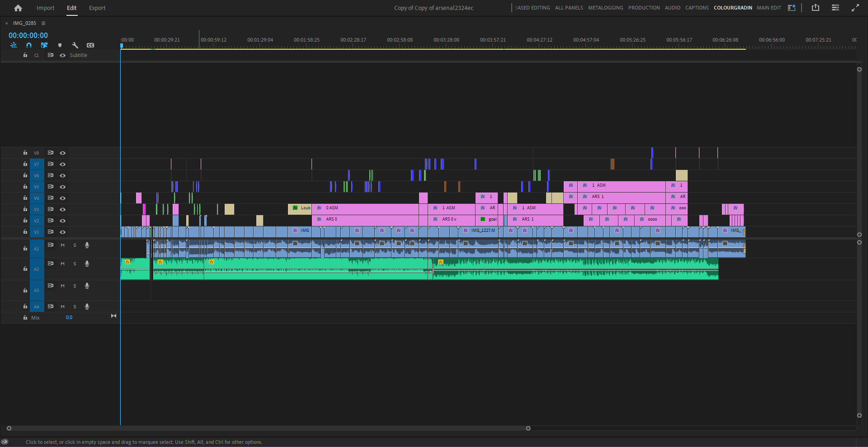The height and width of the screenshot is (447, 868).
Task: Switch to AUDIO workspace
Action: (672, 8)
